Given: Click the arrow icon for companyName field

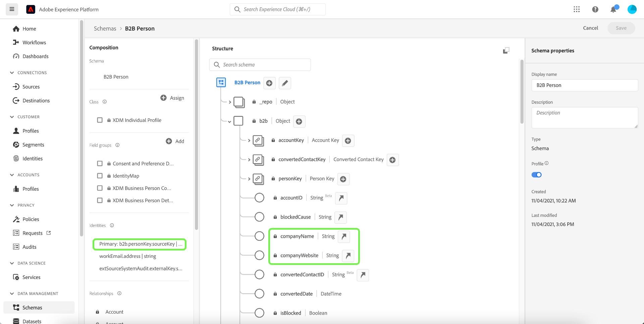Looking at the screenshot, I should pos(344,236).
